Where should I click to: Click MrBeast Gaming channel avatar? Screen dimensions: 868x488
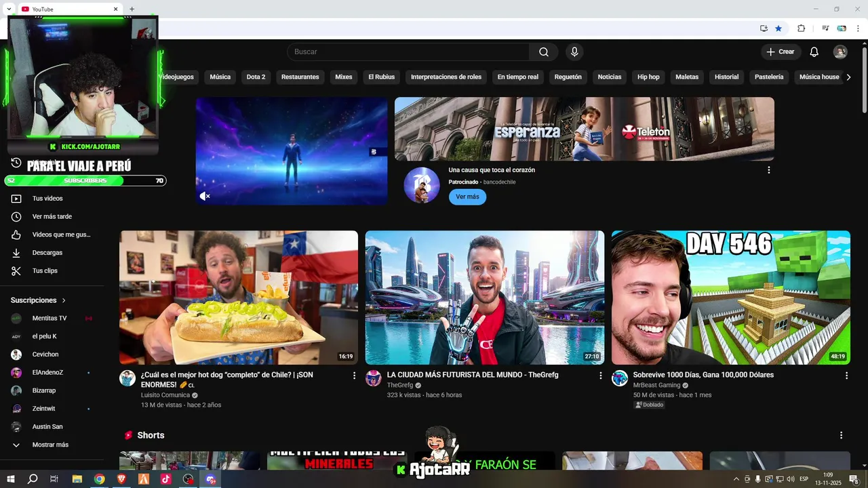click(620, 378)
